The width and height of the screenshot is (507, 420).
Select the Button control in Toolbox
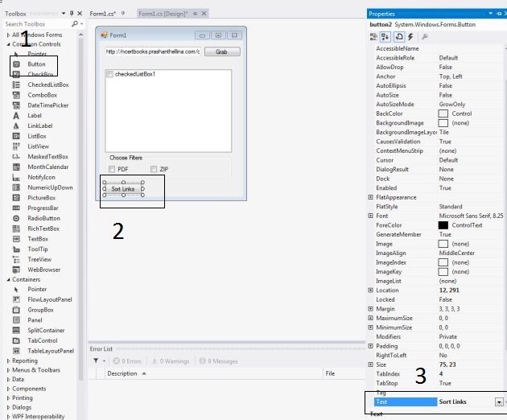pos(36,64)
